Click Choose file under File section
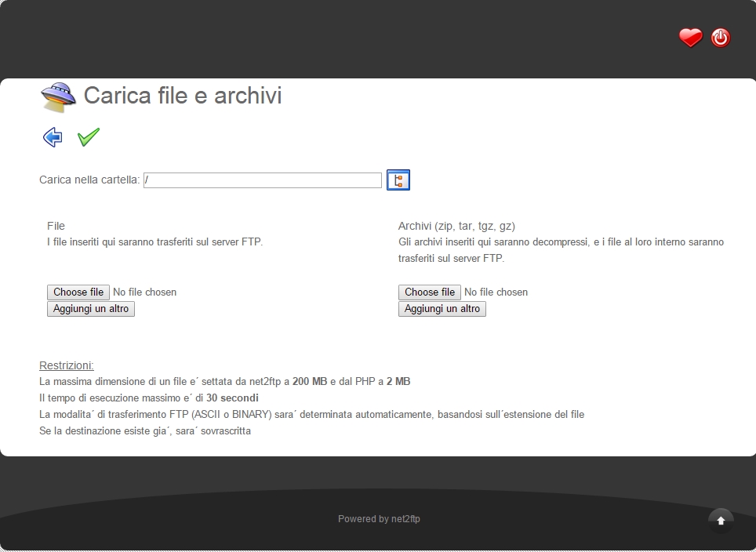This screenshot has width=756, height=552. (78, 292)
